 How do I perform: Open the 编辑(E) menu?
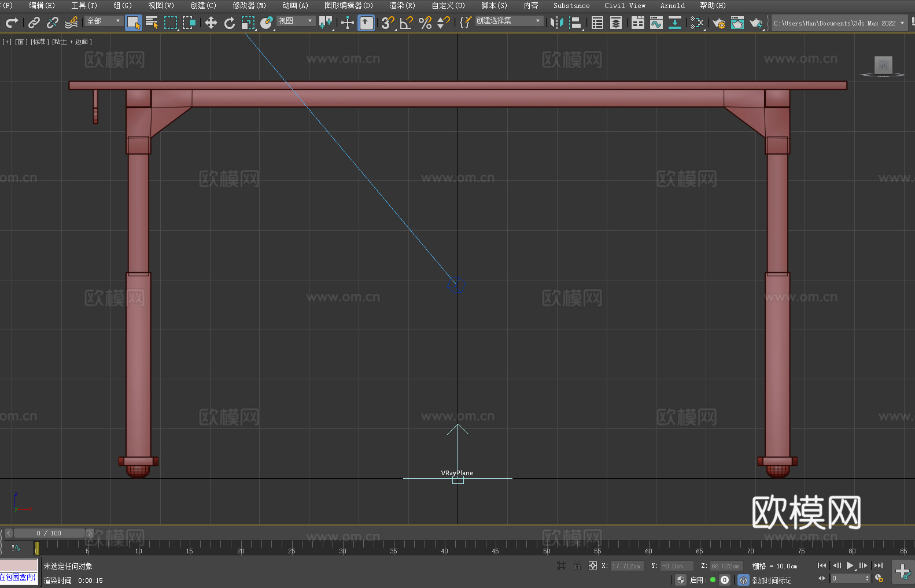42,5
